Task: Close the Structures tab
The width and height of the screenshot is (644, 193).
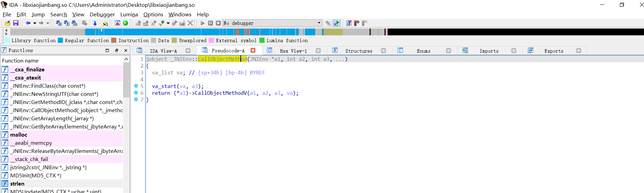Action: click(x=384, y=51)
